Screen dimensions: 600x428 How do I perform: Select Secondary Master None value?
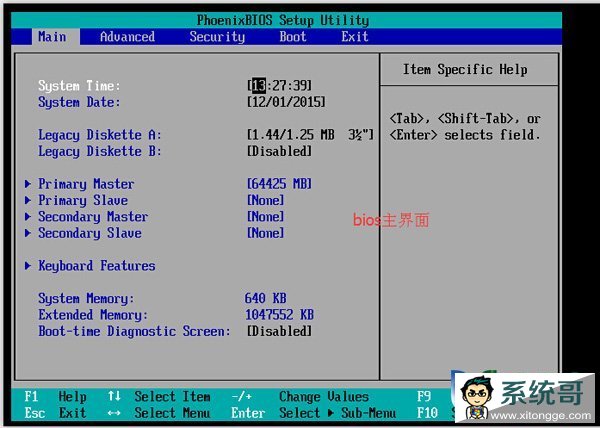(x=266, y=216)
